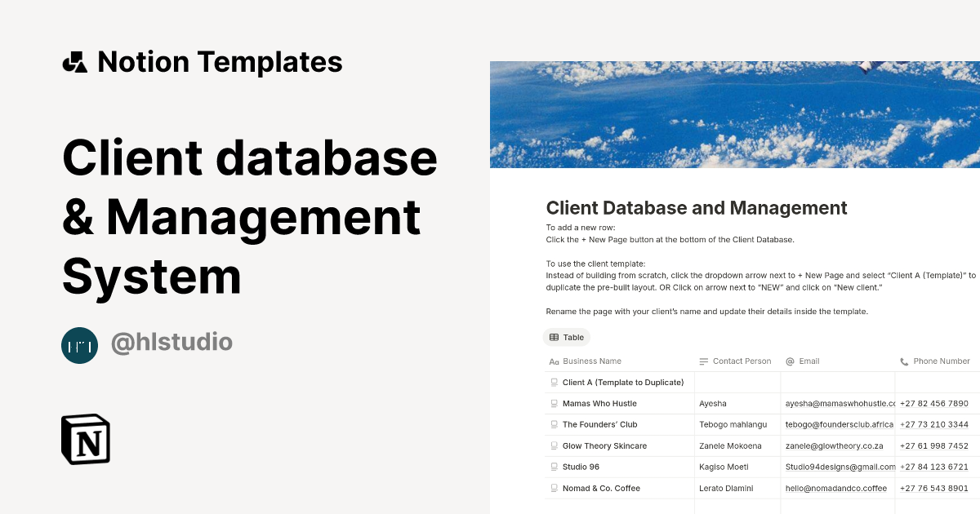Click the clouds cover image
The height and width of the screenshot is (514, 980).
(x=735, y=114)
